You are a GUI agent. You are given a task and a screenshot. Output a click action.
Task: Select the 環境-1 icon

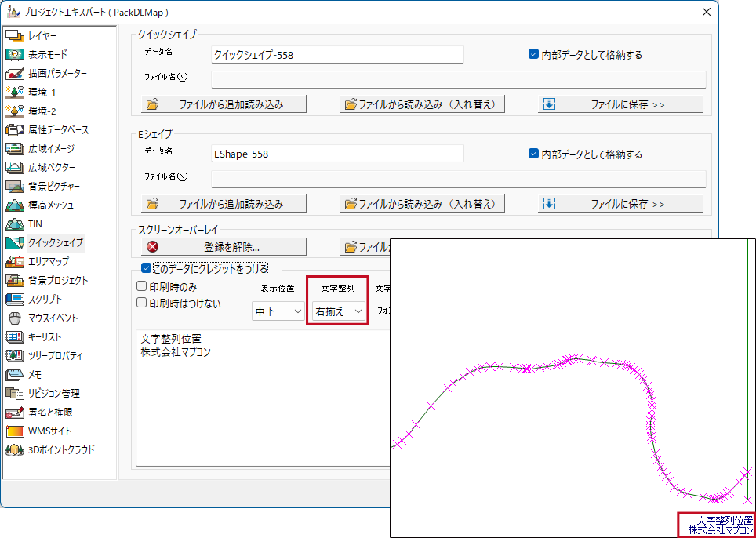[14, 92]
